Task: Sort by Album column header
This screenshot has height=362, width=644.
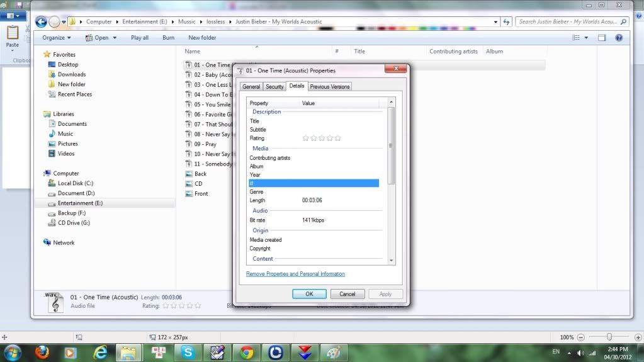Action: coord(494,52)
